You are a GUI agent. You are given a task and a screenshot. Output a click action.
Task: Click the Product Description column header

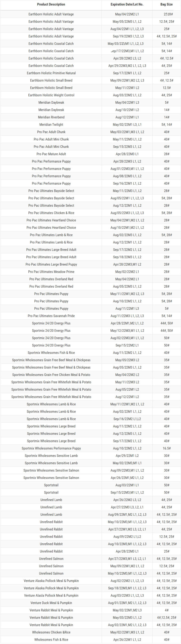pyautogui.click(x=51, y=4)
